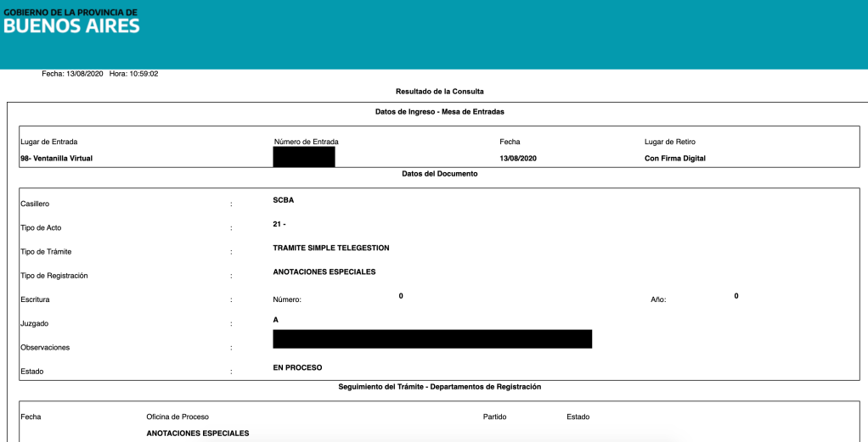Image resolution: width=868 pixels, height=442 pixels.
Task: Click the Seguimiento del Trámite section header
Action: 439,387
